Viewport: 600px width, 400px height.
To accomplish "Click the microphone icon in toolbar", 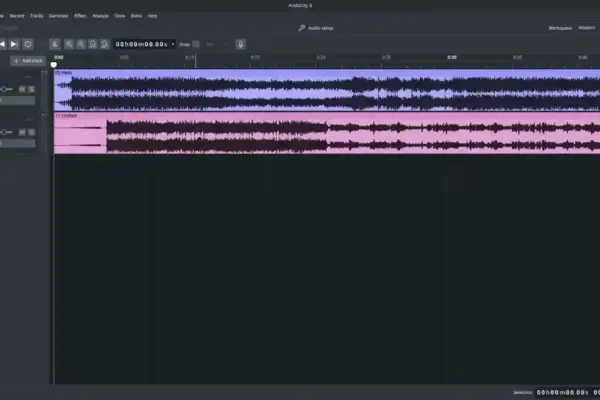I will 241,44.
